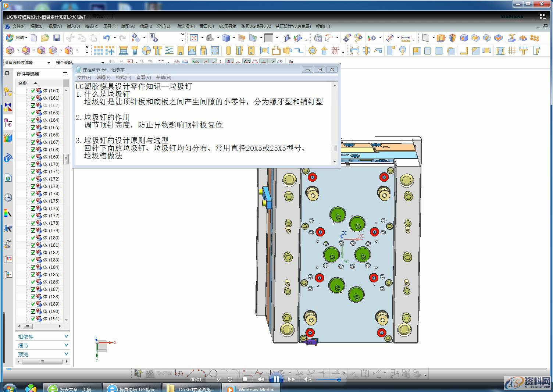
Task: Uncheck the visibility checkbox of 体 (160)
Action: tap(33, 90)
